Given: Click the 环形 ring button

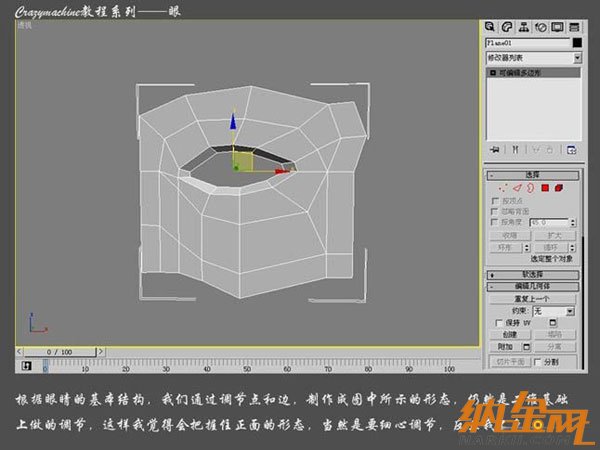Looking at the screenshot, I should [x=505, y=248].
